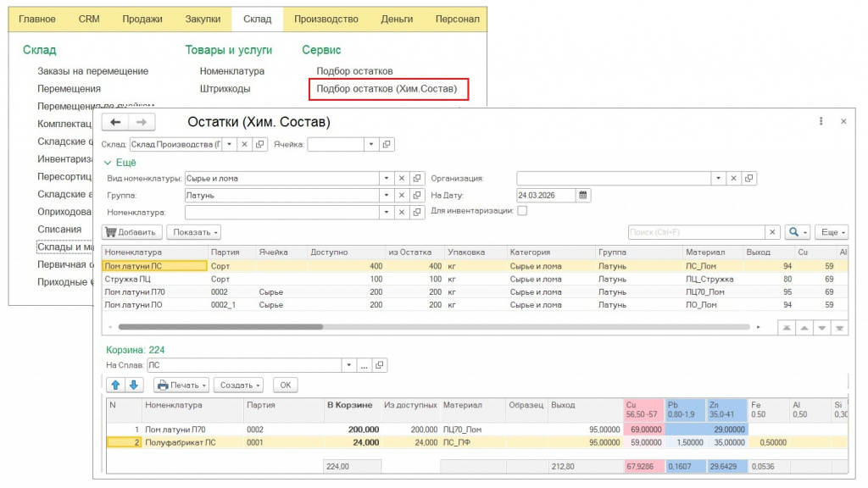Move basket row down with blue arrow
Viewport: 868px width, 488px height.
(x=133, y=385)
